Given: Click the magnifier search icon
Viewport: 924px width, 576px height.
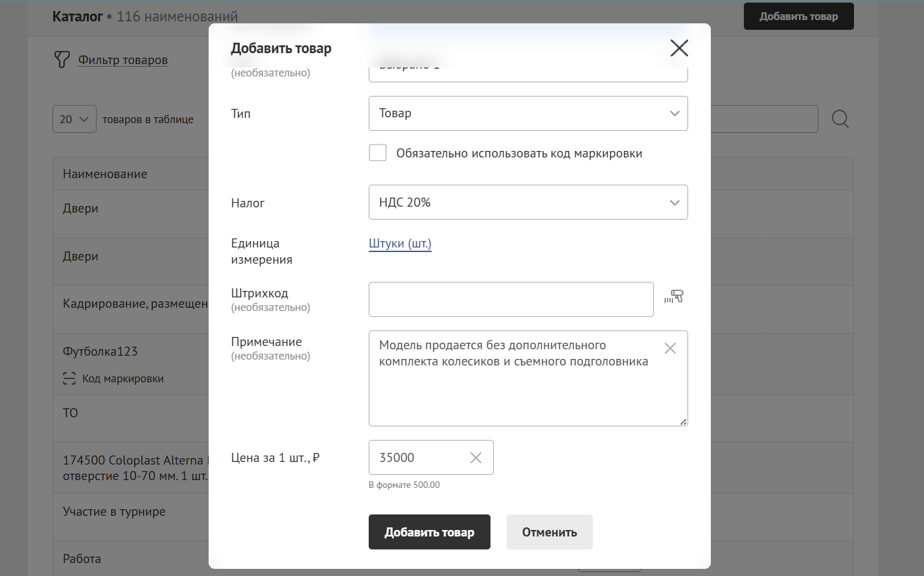Looking at the screenshot, I should pos(840,119).
